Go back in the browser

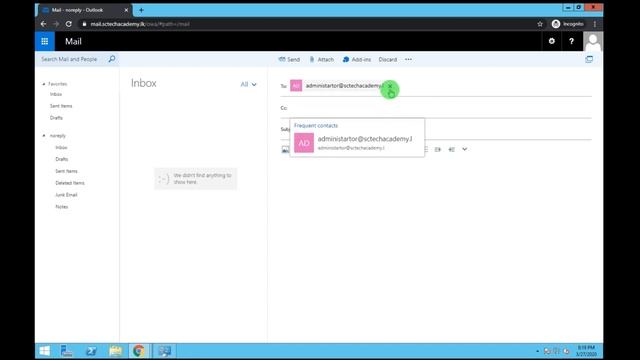(x=43, y=24)
